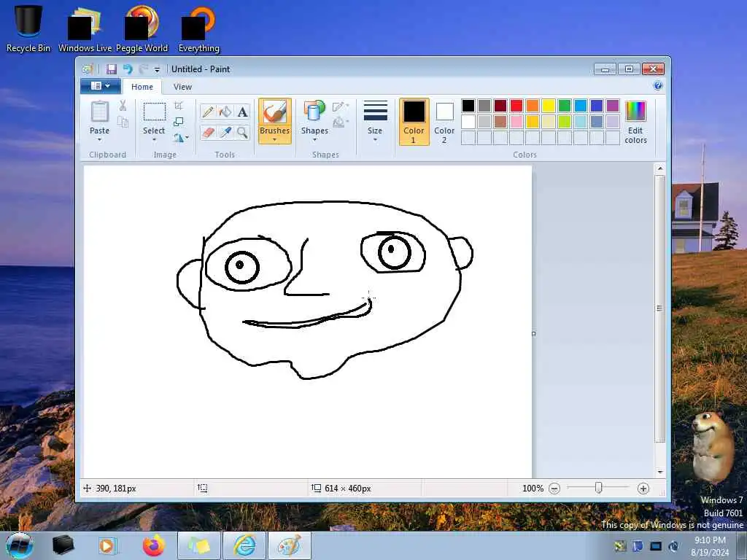Activate Color 1 foreground button

[414, 122]
